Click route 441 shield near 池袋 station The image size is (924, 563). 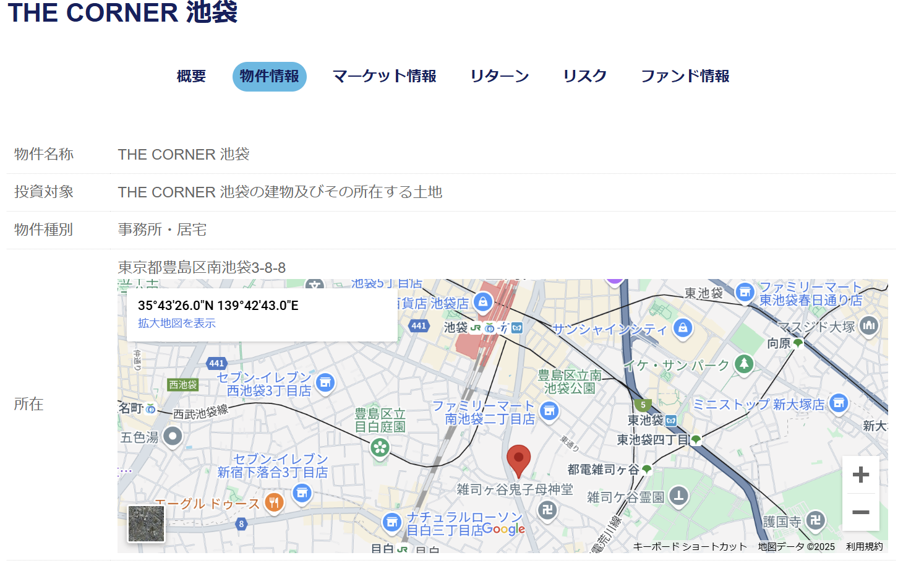(x=419, y=326)
